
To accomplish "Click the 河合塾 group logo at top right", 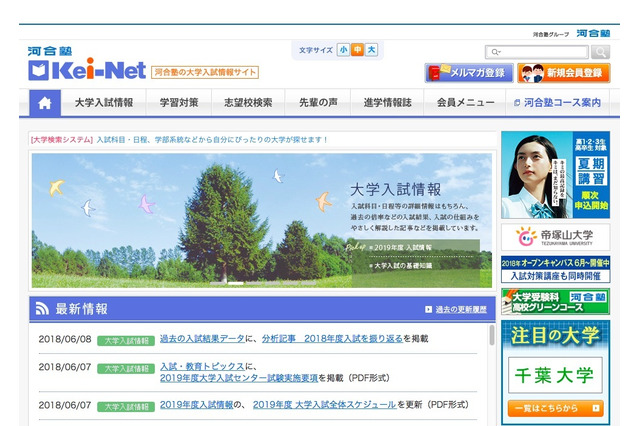I will point(593,33).
